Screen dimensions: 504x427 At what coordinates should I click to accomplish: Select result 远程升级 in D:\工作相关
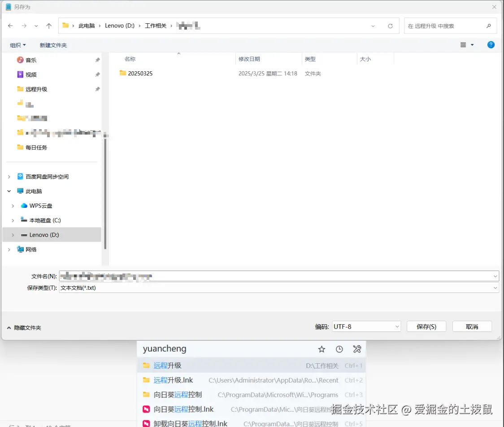pyautogui.click(x=252, y=366)
